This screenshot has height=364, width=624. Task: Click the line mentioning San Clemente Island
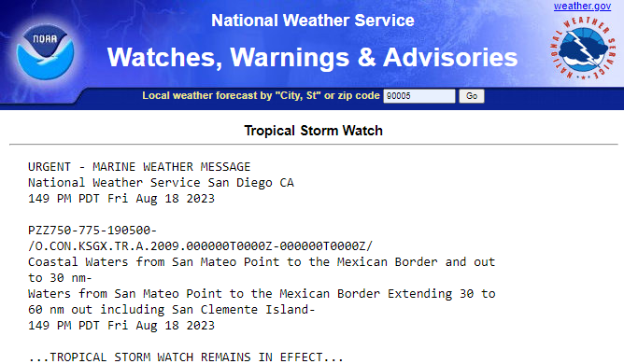click(172, 310)
